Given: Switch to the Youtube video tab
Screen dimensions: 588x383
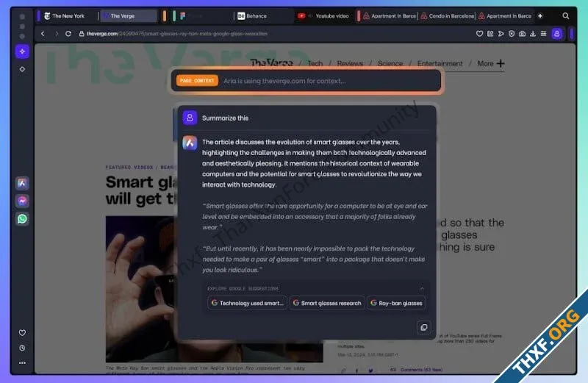Looking at the screenshot, I should click(x=326, y=15).
